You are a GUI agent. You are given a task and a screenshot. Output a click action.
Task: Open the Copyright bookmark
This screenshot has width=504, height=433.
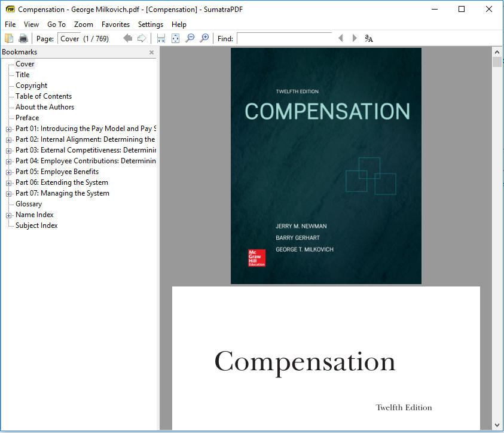(x=32, y=86)
